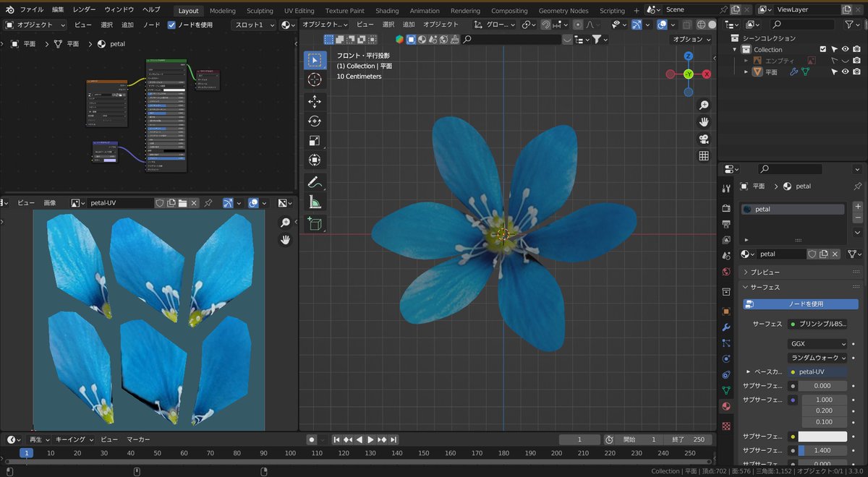Screen dimensions: 868x477
Task: Add a material slot with plus button
Action: pos(857,207)
